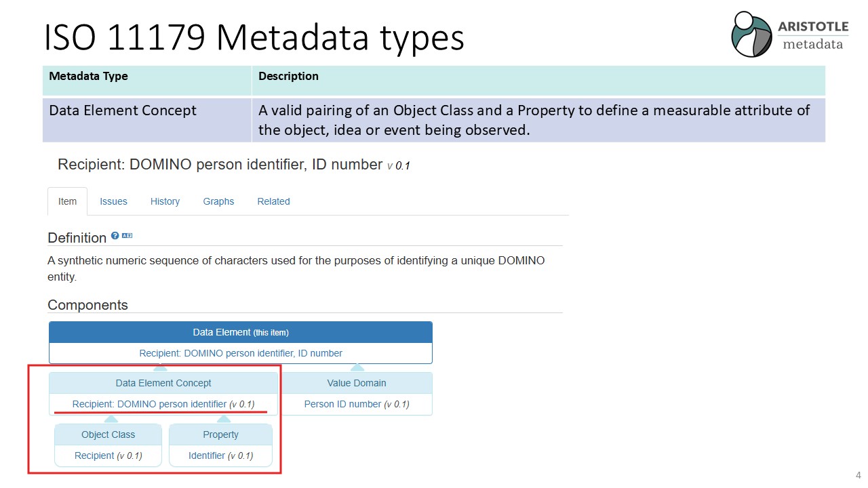Click the Data Element Concept table cell

pyautogui.click(x=123, y=110)
